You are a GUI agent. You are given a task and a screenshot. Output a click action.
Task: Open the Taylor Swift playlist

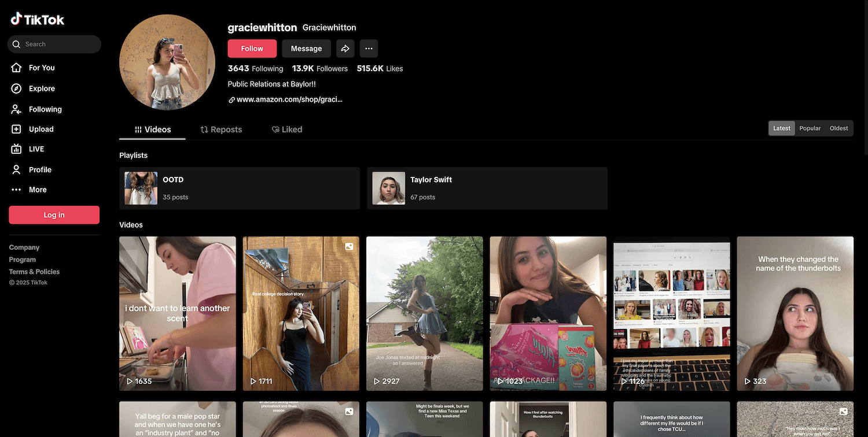(487, 188)
